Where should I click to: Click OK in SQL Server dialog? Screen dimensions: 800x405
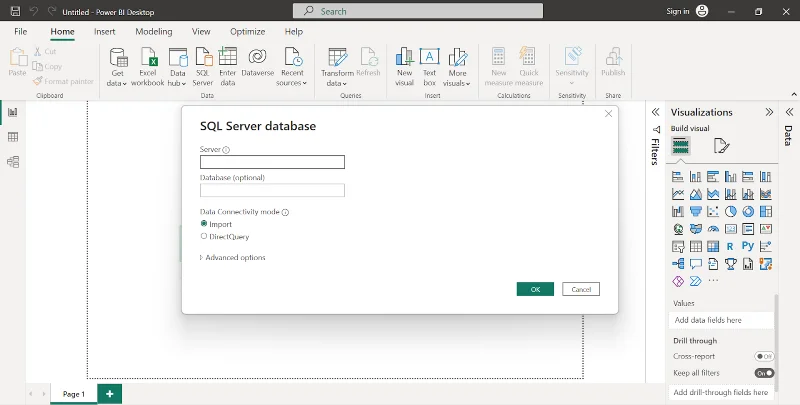click(x=535, y=289)
